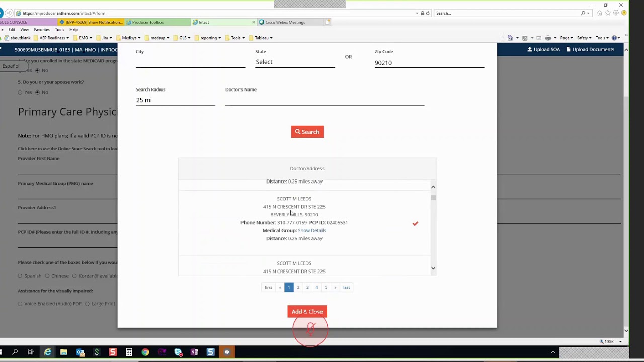Open Windows taskbar search

coord(15,352)
